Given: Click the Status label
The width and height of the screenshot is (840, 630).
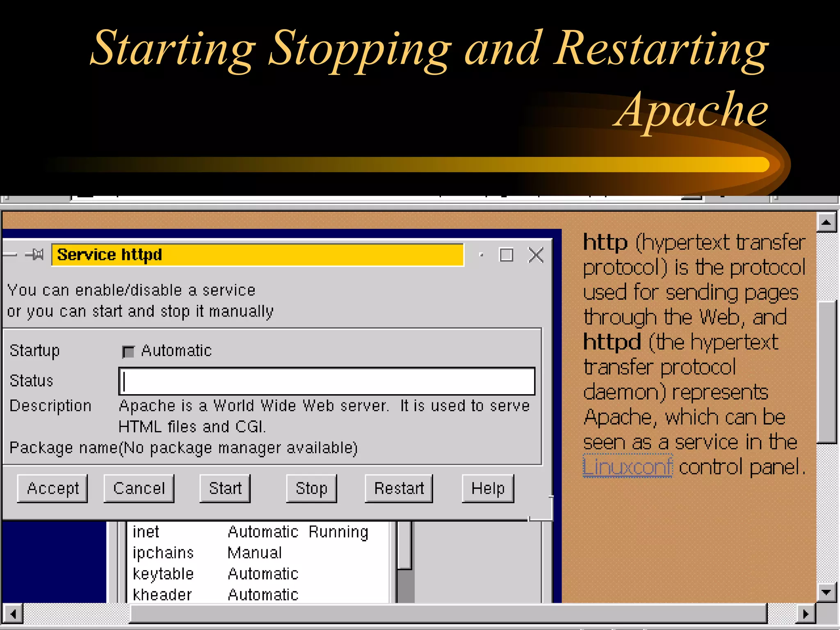Looking at the screenshot, I should click(x=32, y=381).
